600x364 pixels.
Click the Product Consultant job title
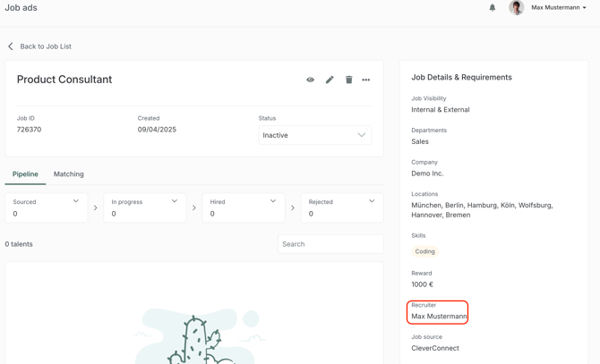pyautogui.click(x=64, y=80)
